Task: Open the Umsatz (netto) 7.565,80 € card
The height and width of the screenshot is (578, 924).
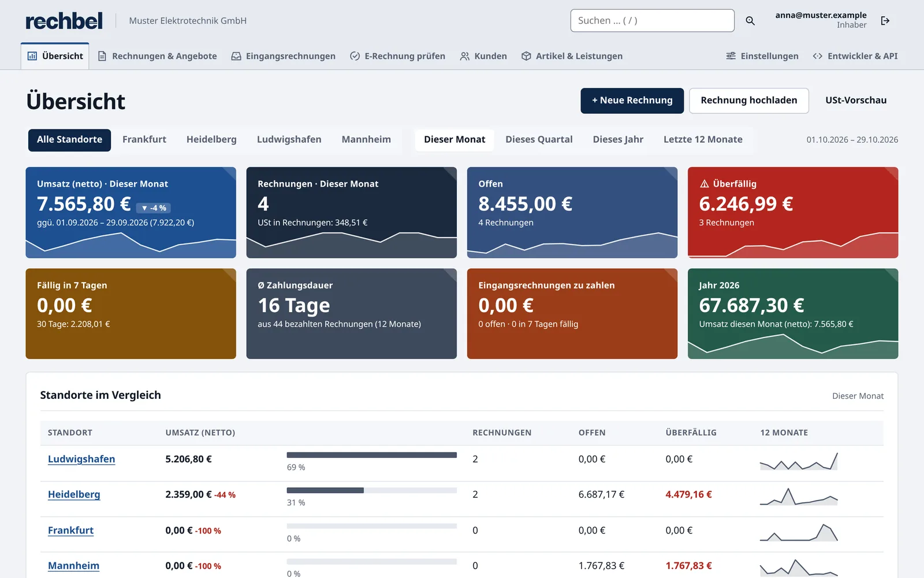Action: coord(131,213)
